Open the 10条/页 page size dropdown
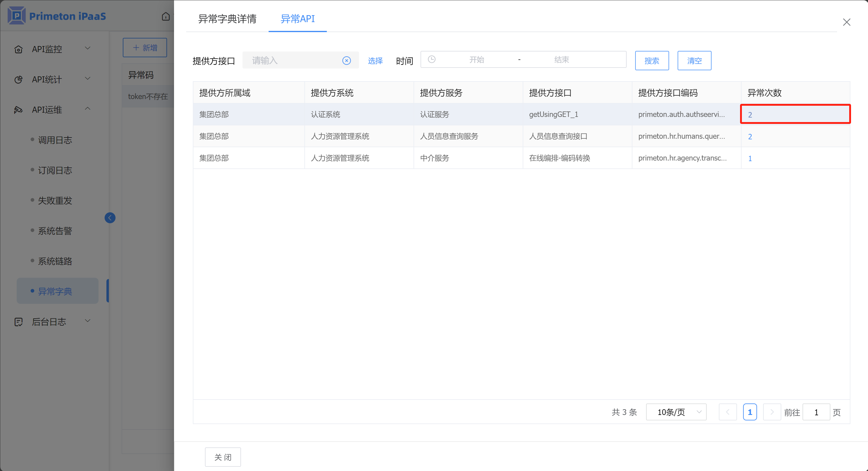 [676, 412]
